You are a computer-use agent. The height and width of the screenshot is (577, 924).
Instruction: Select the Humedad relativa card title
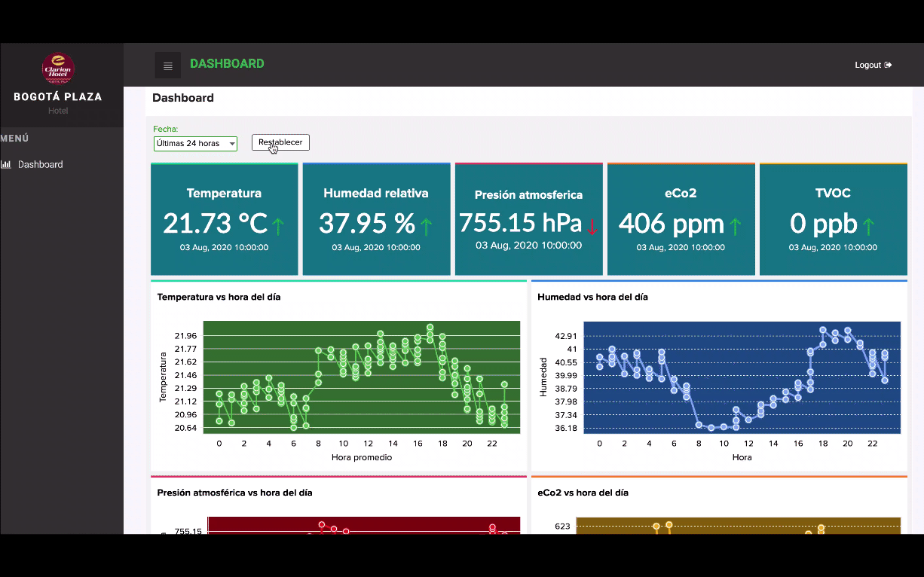coord(376,194)
